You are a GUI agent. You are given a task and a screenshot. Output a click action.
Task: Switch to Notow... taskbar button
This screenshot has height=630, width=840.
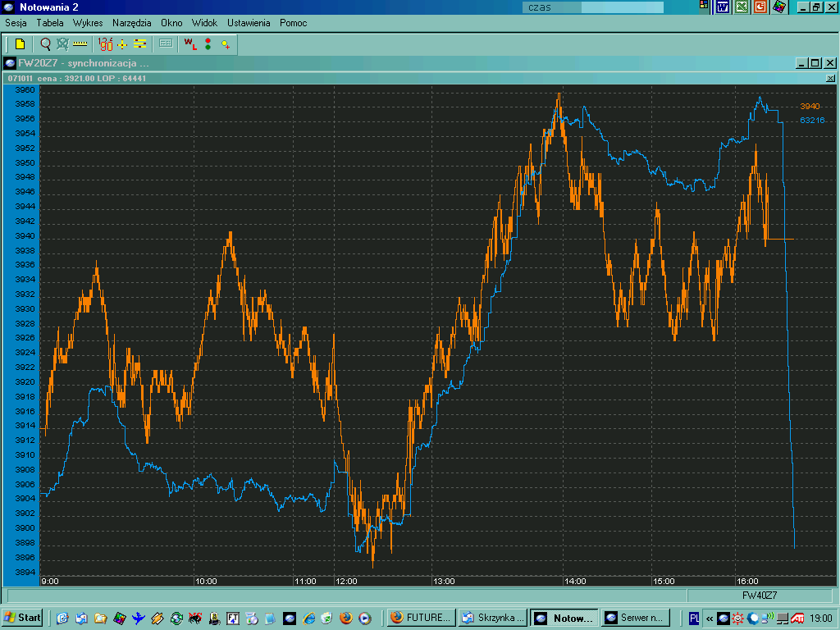[x=564, y=618]
